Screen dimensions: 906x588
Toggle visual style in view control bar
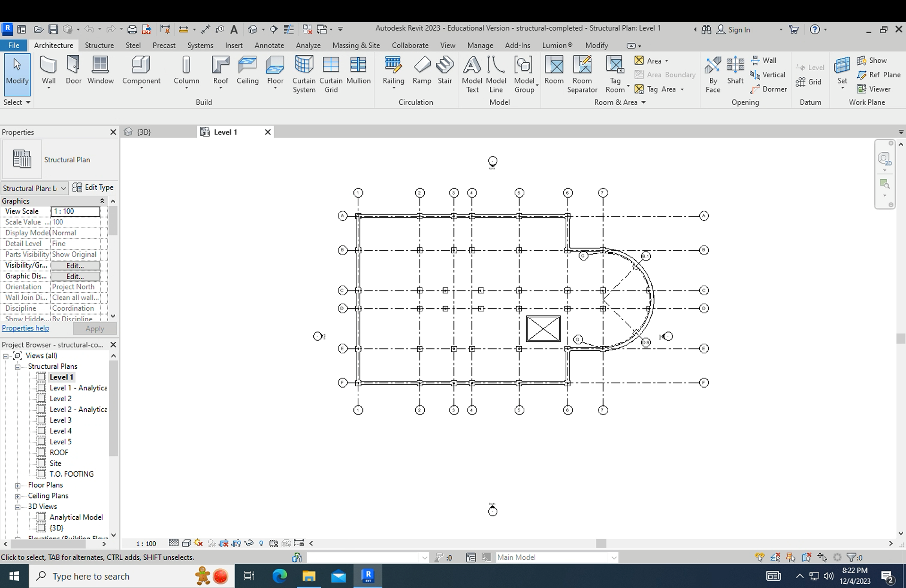[x=186, y=543]
